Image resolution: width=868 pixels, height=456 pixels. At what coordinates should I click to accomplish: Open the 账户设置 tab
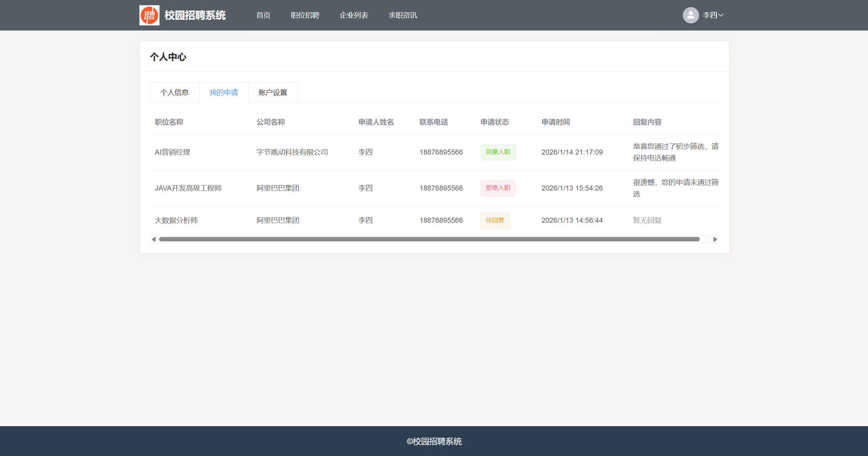pos(273,92)
